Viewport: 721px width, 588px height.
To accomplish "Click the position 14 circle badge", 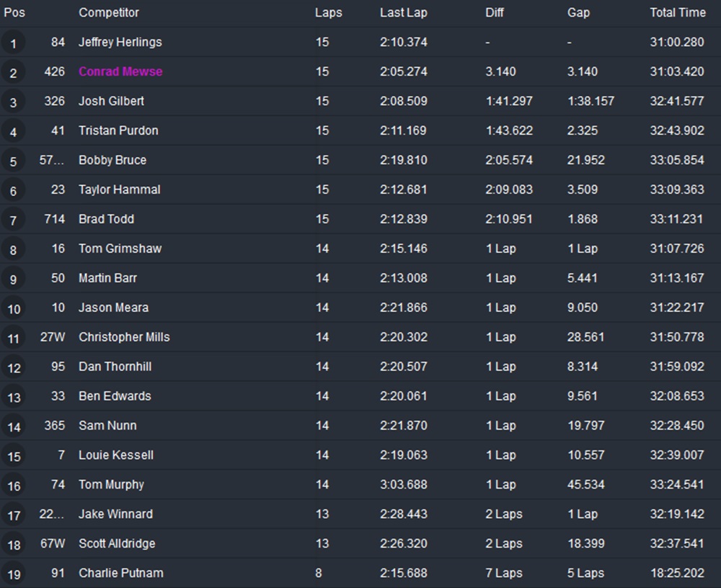I will (x=14, y=427).
